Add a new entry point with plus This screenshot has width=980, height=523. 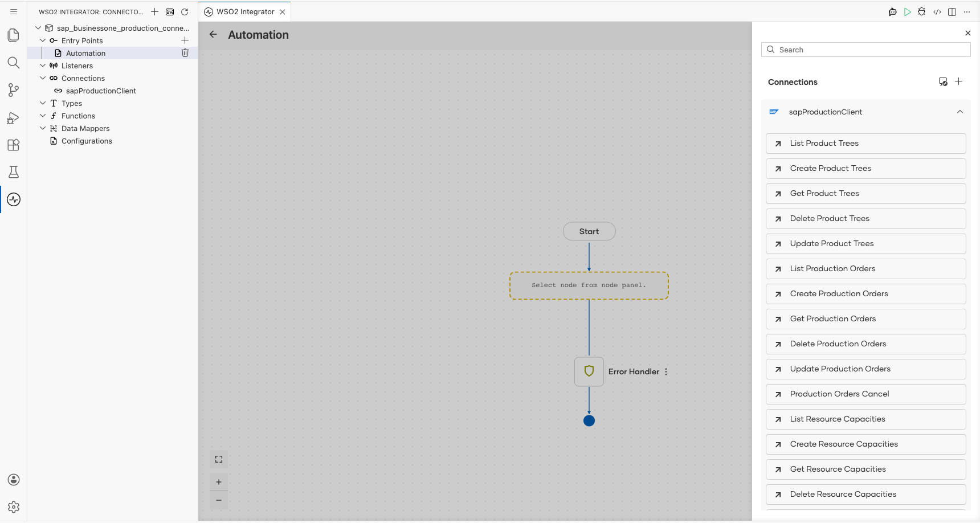tap(185, 40)
